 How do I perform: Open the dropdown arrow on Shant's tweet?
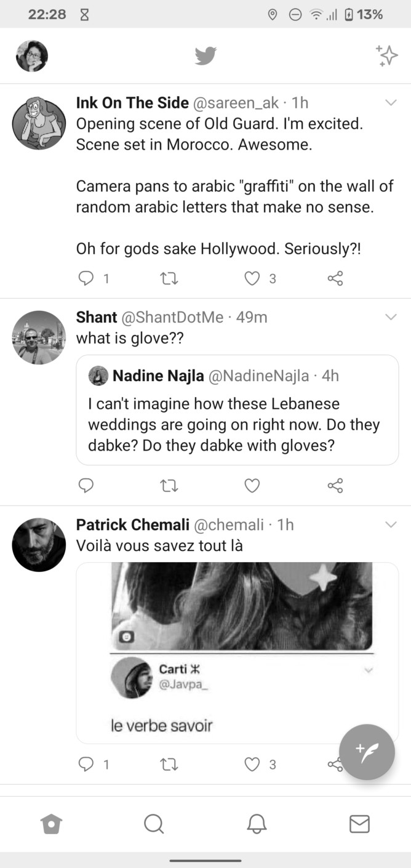pos(391,317)
